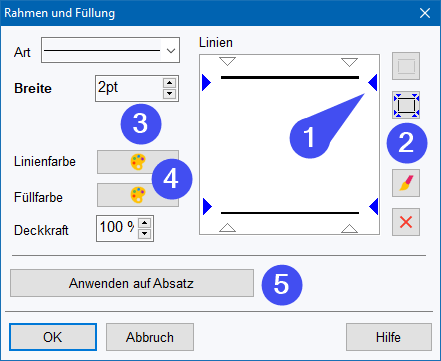This screenshot has height=361, width=441.
Task: Click into the Deckkraft 100 % field
Action: 117,228
